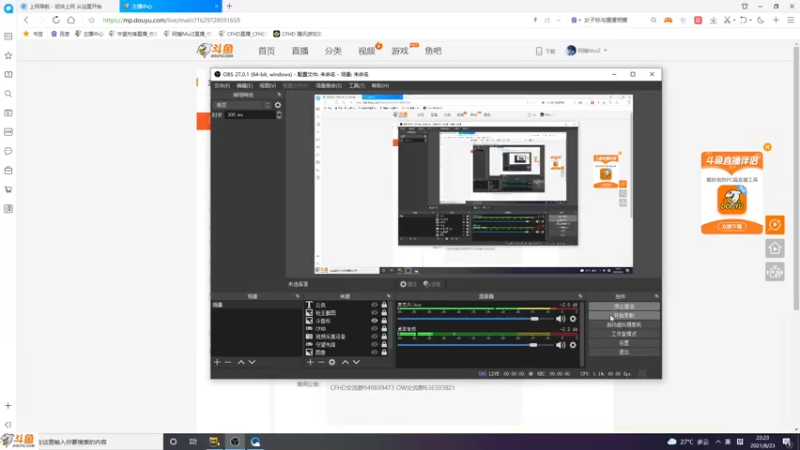Open settings gear for desktop audio channel
Image resolution: width=800 pixels, height=450 pixels.
(x=573, y=345)
